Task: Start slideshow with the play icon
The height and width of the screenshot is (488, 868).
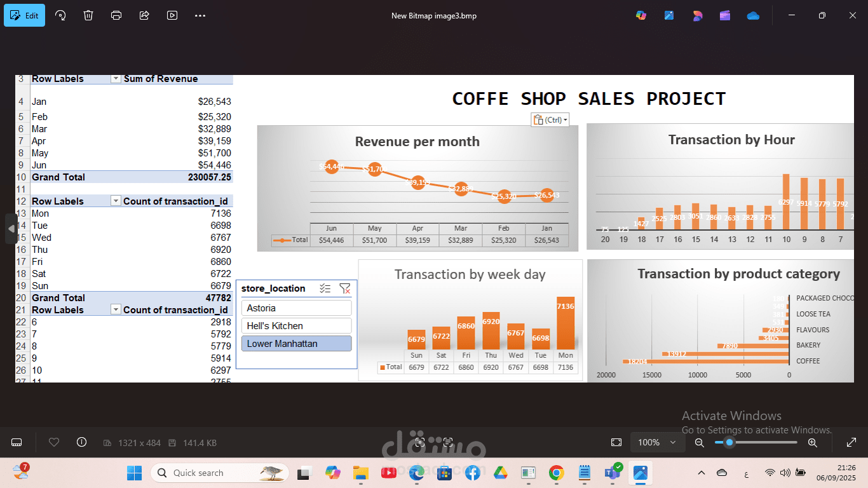Action: 172,15
